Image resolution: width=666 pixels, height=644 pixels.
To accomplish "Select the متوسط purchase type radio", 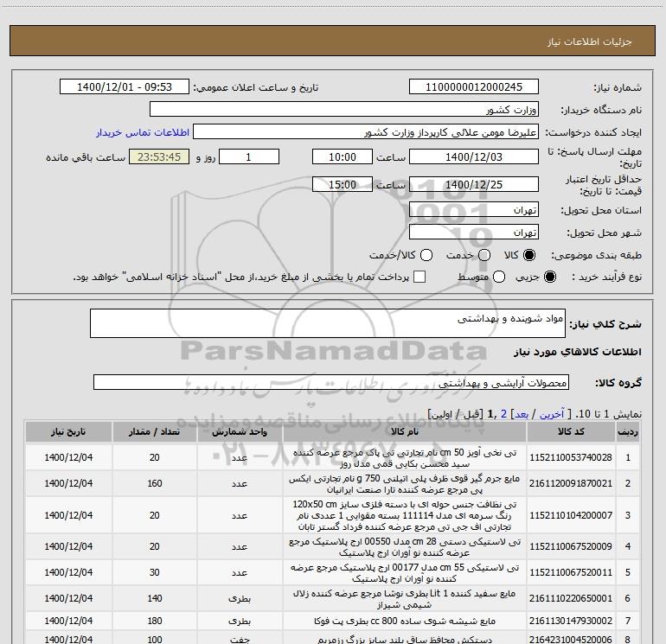I will (x=499, y=277).
